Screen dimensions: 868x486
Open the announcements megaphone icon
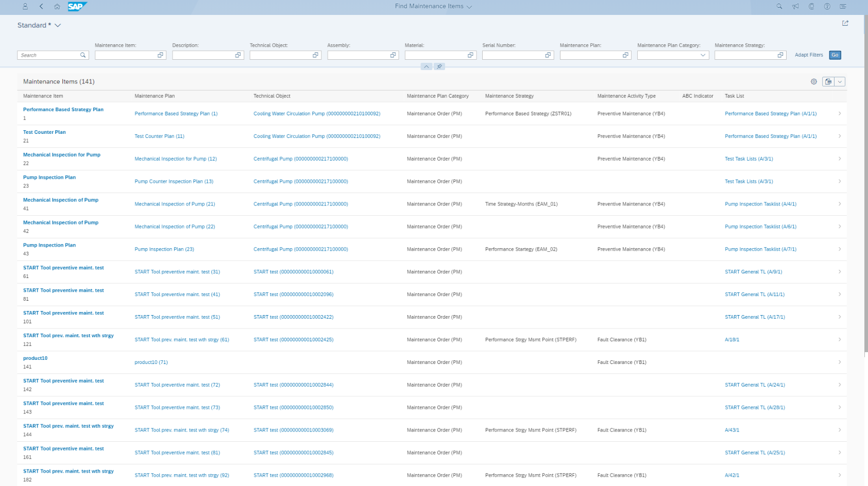pos(795,6)
